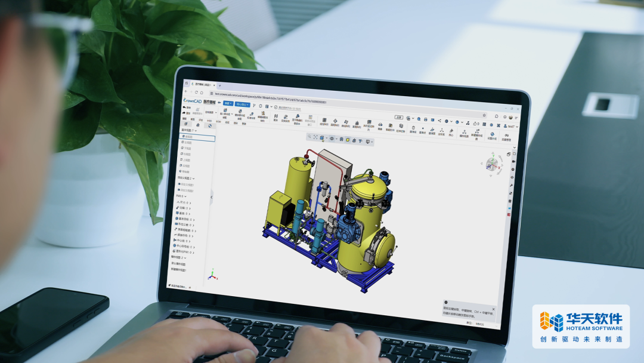This screenshot has width=644, height=363.
Task: Collapse the 基本视图 7 tree section
Action: click(196, 130)
